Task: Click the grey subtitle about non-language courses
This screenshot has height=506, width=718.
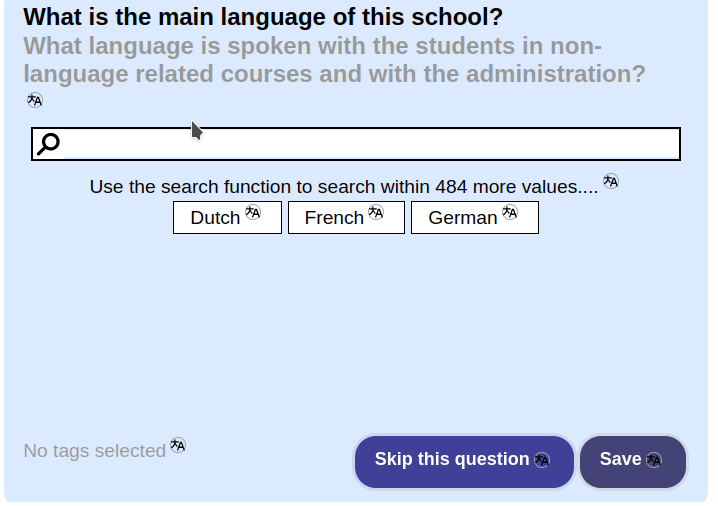Action: pos(334,60)
